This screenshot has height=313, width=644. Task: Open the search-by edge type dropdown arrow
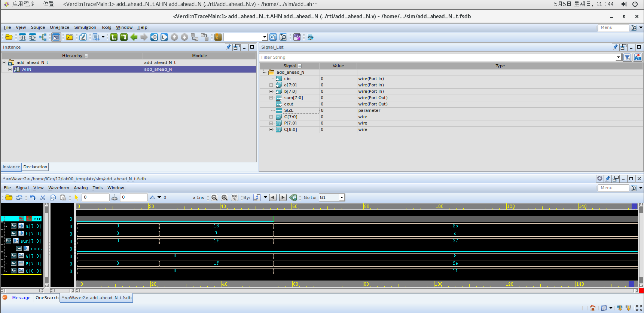[x=265, y=197]
